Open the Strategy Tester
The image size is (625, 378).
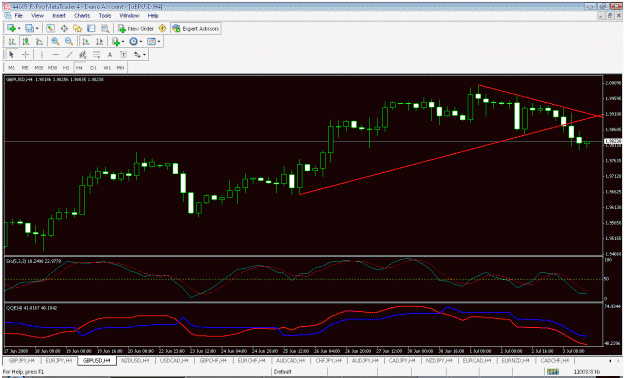(105, 28)
